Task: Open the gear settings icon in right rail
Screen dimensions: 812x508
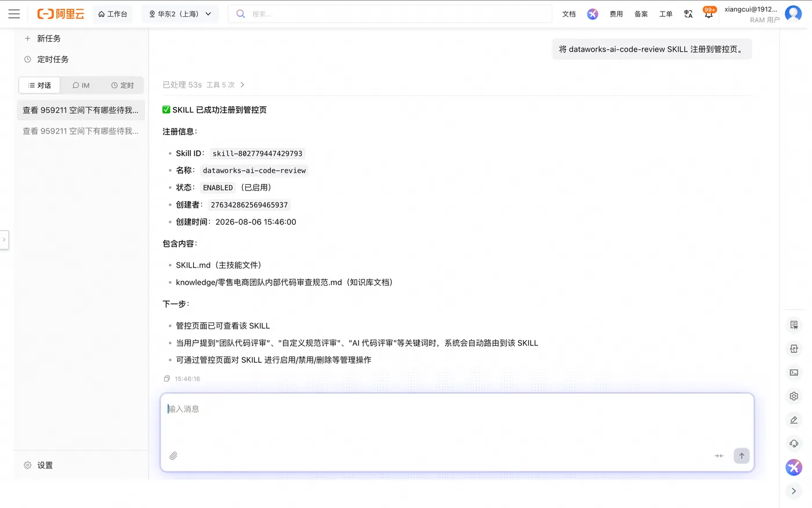Action: (x=794, y=396)
